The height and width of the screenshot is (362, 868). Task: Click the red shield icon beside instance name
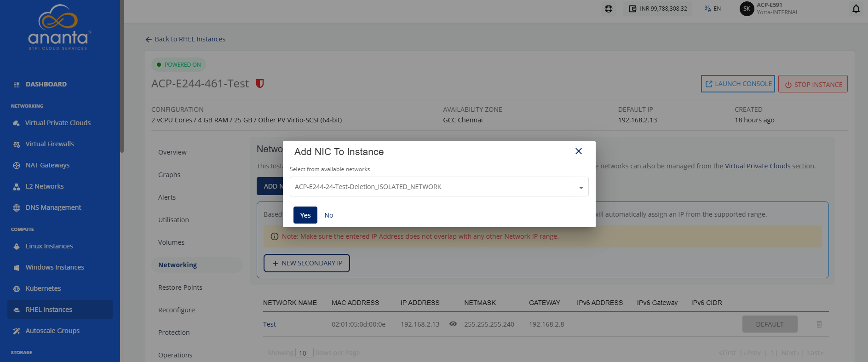coord(260,84)
